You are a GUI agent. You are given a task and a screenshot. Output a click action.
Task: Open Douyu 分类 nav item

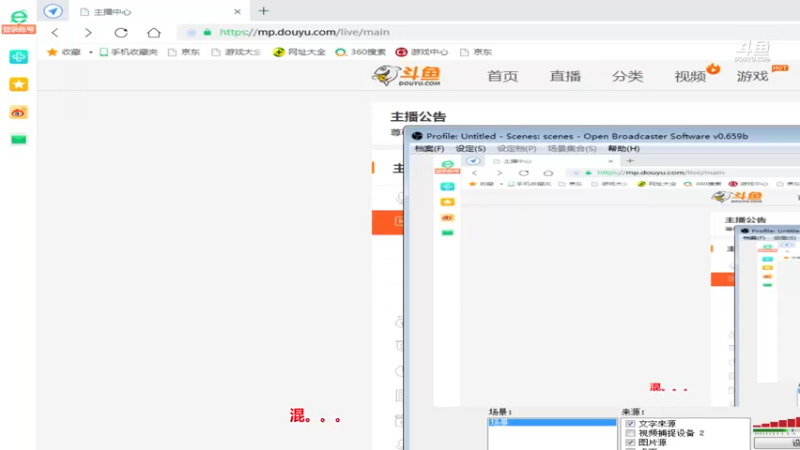coord(627,76)
